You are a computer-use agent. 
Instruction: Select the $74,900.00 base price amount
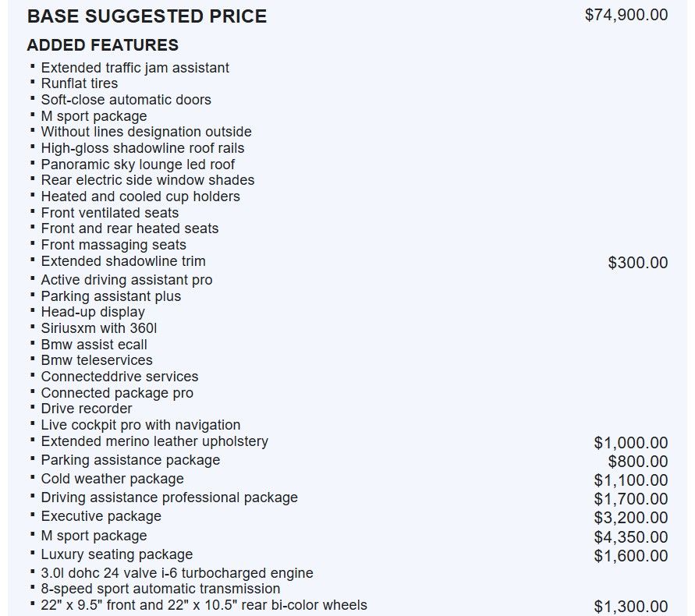pos(626,15)
